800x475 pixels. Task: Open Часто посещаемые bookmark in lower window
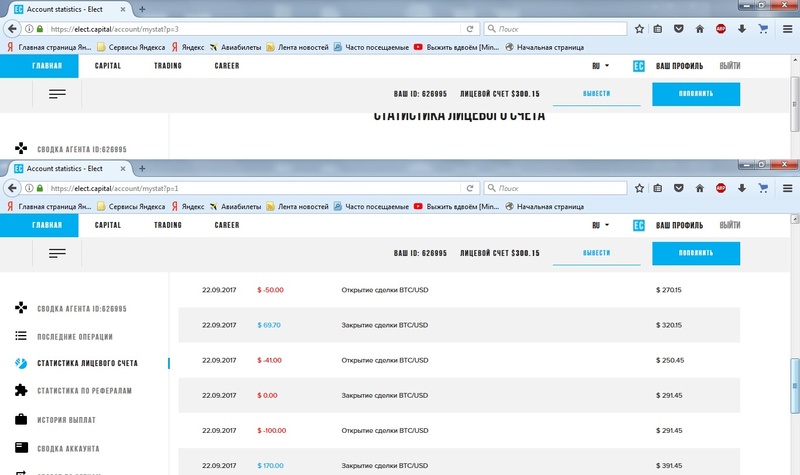point(371,207)
